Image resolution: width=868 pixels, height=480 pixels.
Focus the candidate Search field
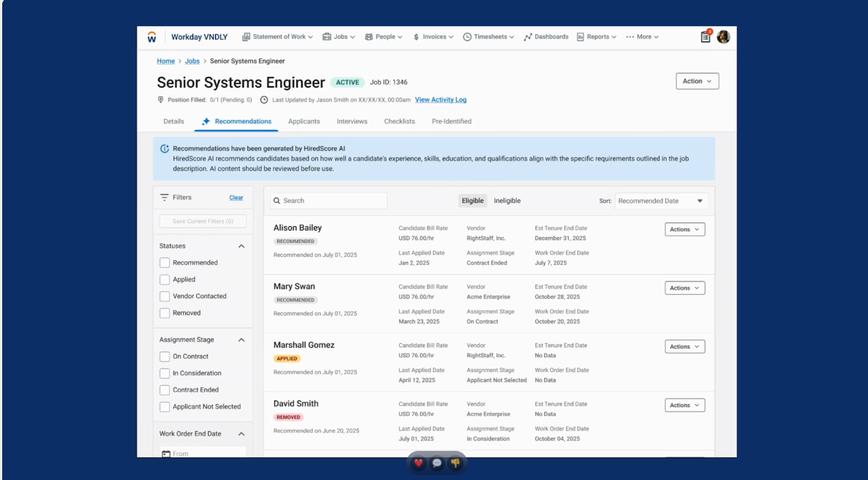pyautogui.click(x=329, y=201)
